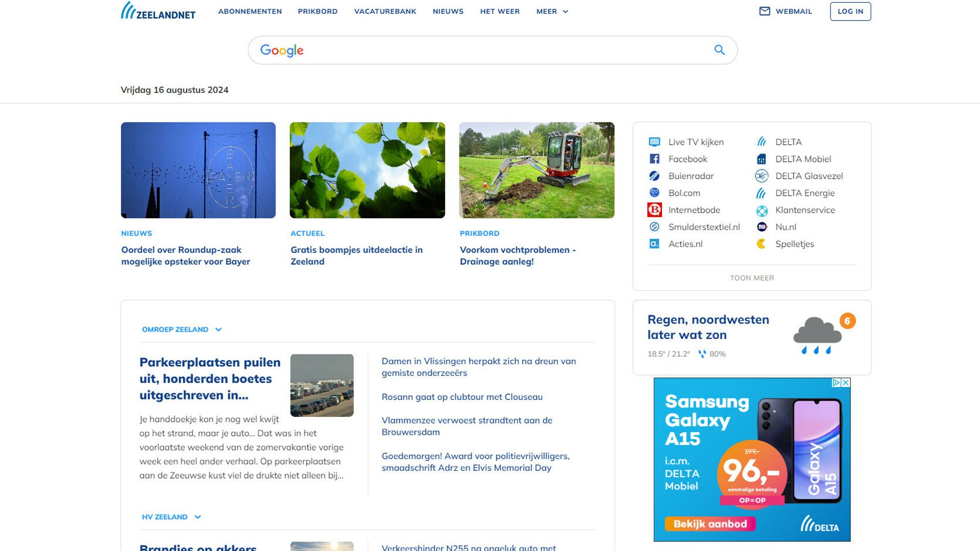Open the Smulderstextiel.nl quick link
Image resolution: width=980 pixels, height=551 pixels.
(655, 227)
